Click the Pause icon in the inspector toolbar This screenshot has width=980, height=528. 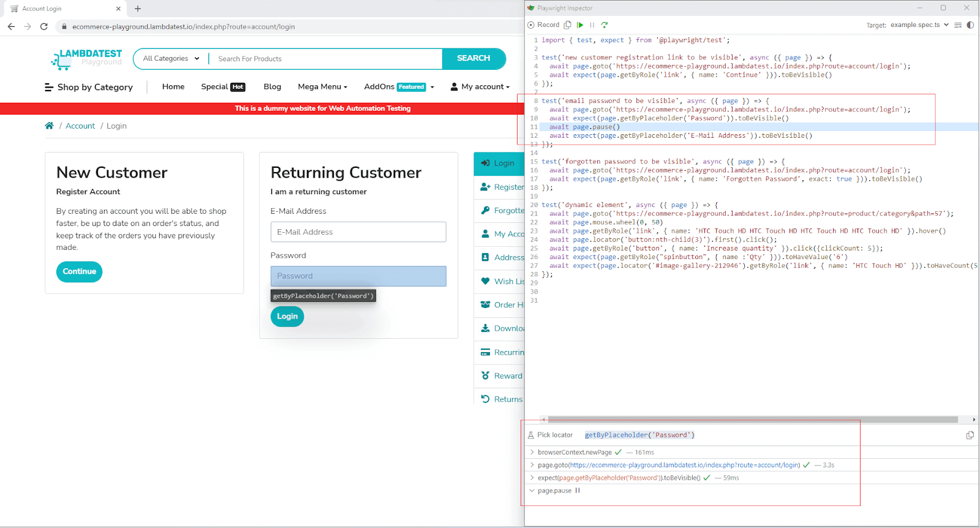(x=592, y=25)
